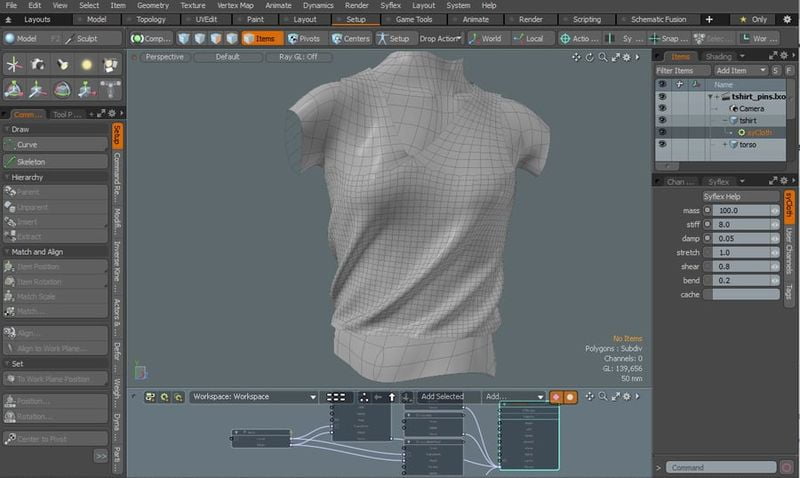Expand the Drop Action dropdown
The height and width of the screenshot is (478, 800).
tap(439, 38)
